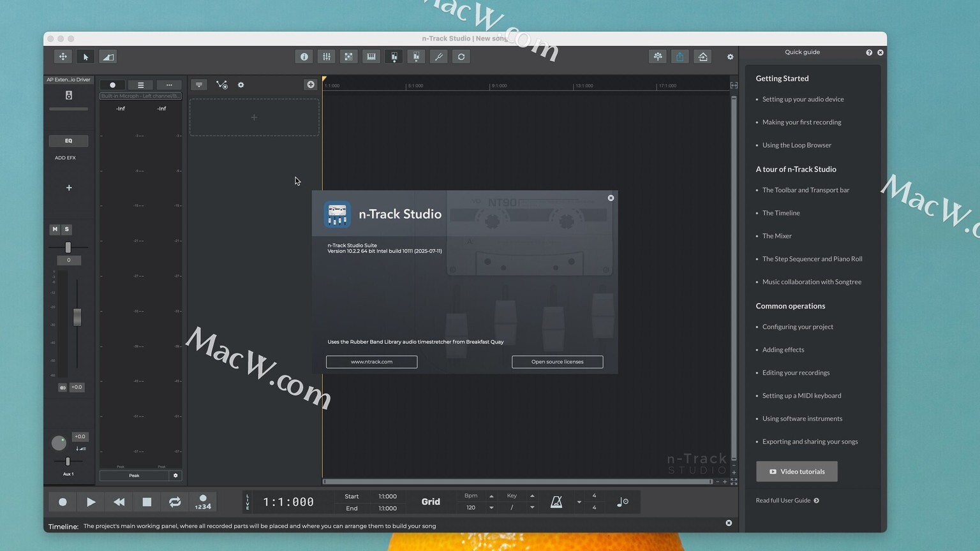
Task: Click the circular refresh arrows toolbar icon
Action: [x=461, y=57]
